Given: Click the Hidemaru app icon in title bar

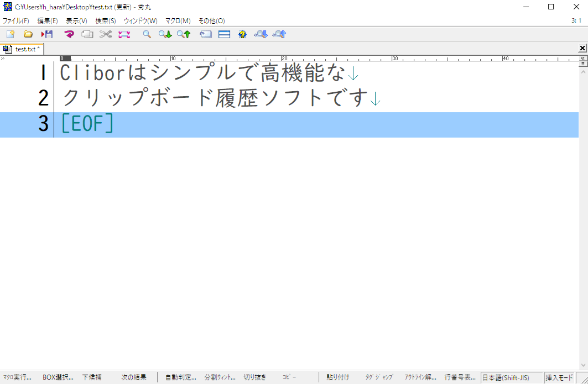Looking at the screenshot, I should [7, 7].
